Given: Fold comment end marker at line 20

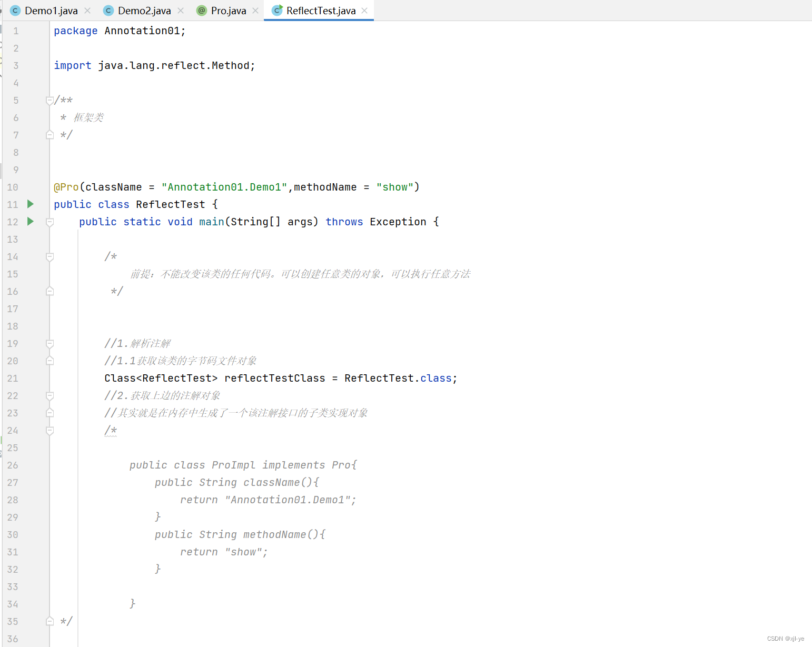Looking at the screenshot, I should point(49,361).
